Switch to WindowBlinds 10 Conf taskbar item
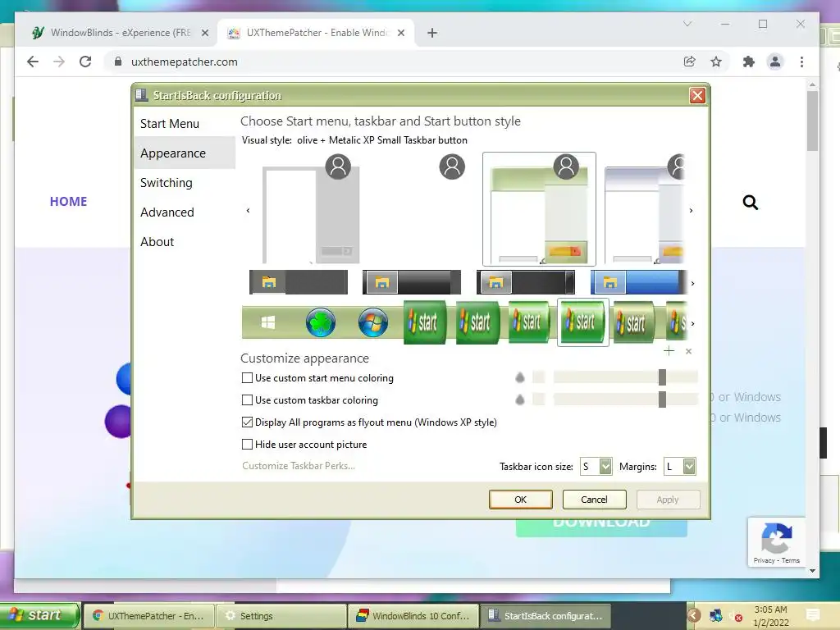 point(413,616)
